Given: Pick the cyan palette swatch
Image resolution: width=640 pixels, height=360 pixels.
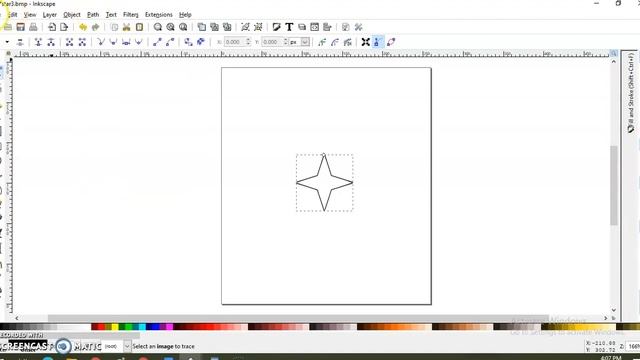Looking at the screenshot, I should [142, 327].
